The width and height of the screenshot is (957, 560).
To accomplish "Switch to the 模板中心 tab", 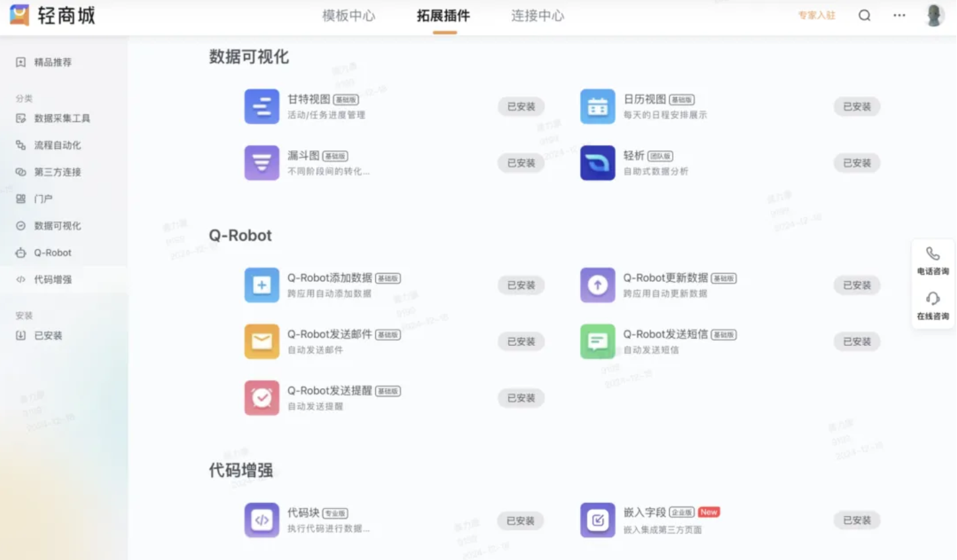I will [x=349, y=16].
